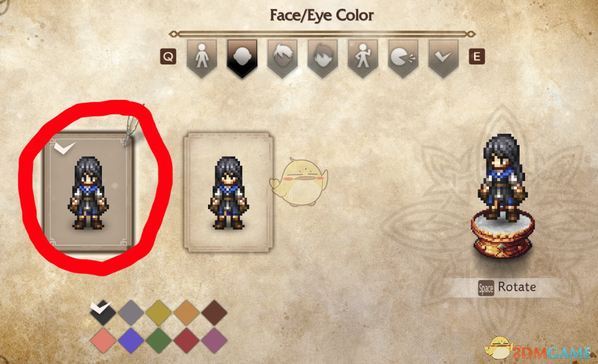Click the Space Rotate button
Viewport: 598px width, 364px height.
click(x=507, y=288)
